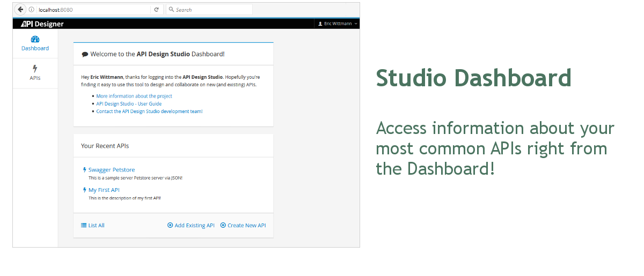Open the My First API entry
This screenshot has height=276, width=644.
point(104,190)
